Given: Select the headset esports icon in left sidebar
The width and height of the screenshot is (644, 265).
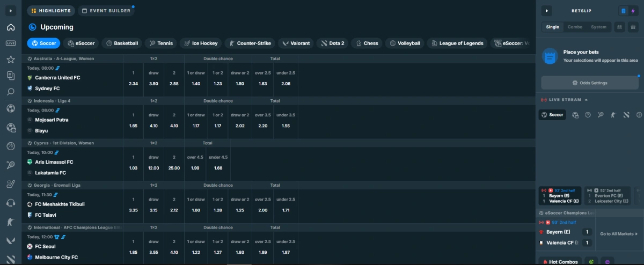Looking at the screenshot, I should click(x=11, y=203).
